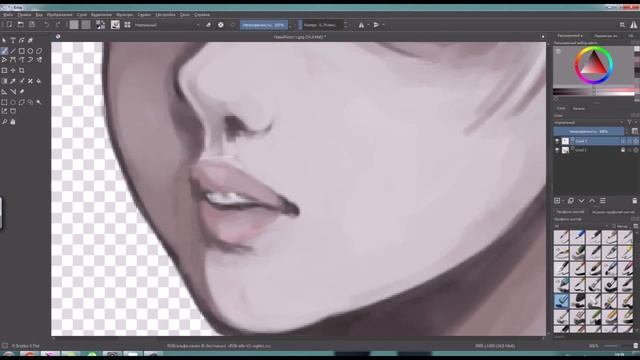Open horizontal mirror options arrow
640x360 pixels.
tap(368, 25)
